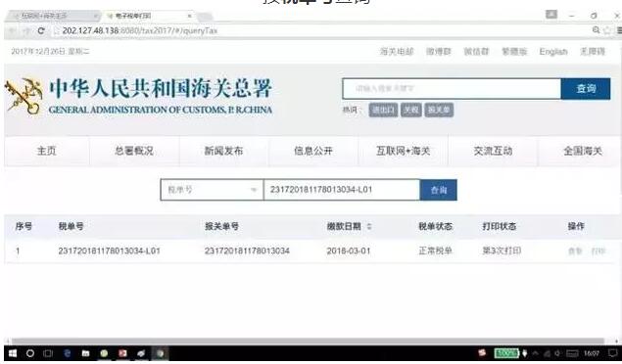The width and height of the screenshot is (622, 364).
Task: Open the 交流互动 navigation item
Action: (493, 151)
